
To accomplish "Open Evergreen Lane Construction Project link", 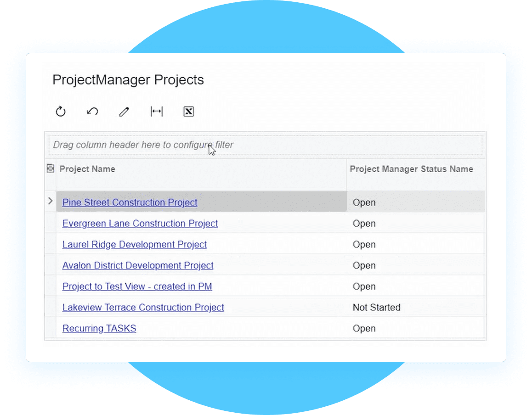I will [x=140, y=224].
